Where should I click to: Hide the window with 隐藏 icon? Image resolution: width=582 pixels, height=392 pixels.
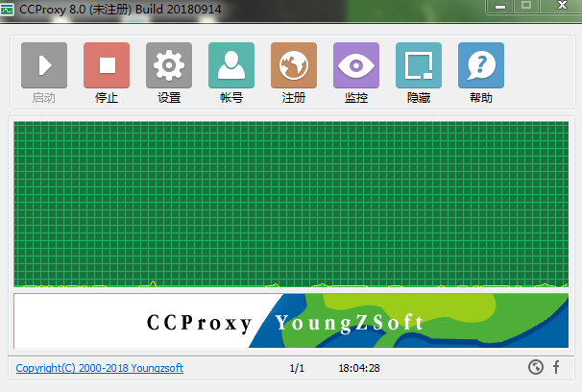[x=419, y=65]
